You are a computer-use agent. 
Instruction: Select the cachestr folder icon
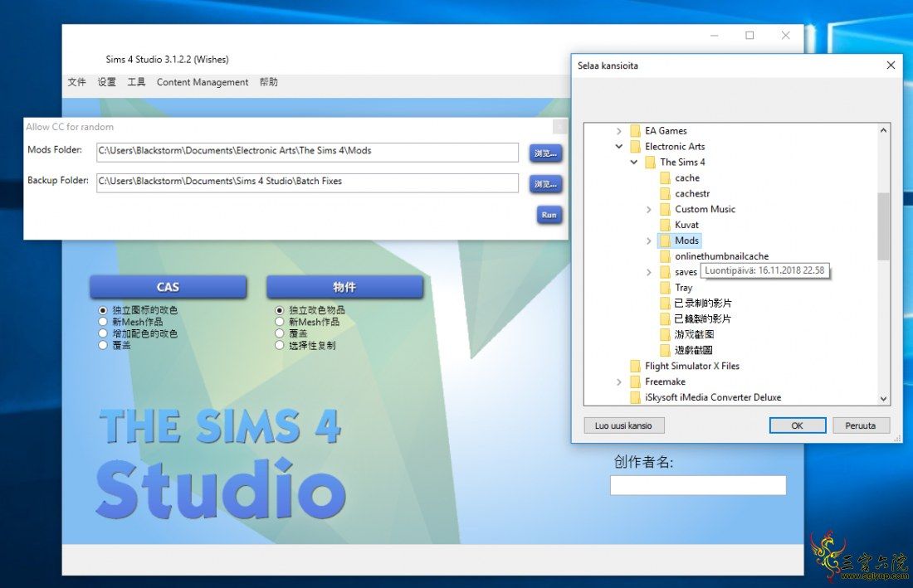pos(665,194)
